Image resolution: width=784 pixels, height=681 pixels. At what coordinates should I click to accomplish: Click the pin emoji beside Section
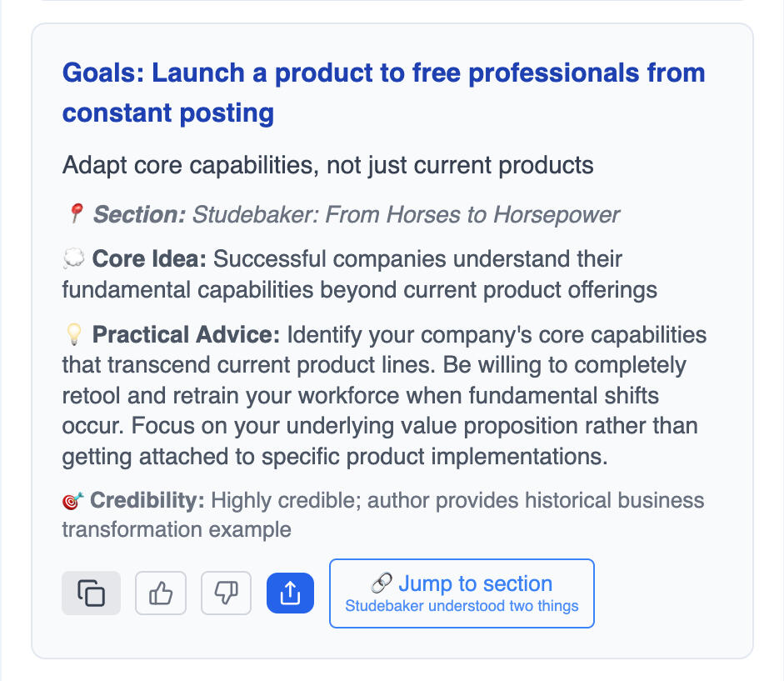pos(74,215)
